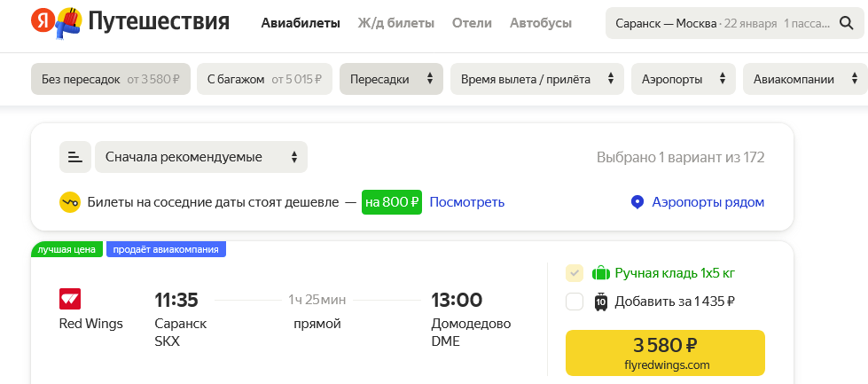The image size is (868, 384).
Task: Click the 'Посмотреть' link
Action: click(466, 202)
